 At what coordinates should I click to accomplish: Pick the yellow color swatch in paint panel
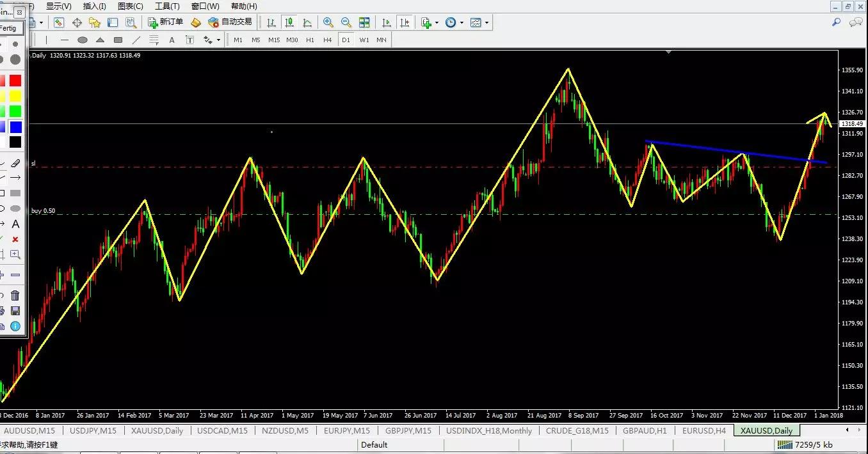point(15,96)
